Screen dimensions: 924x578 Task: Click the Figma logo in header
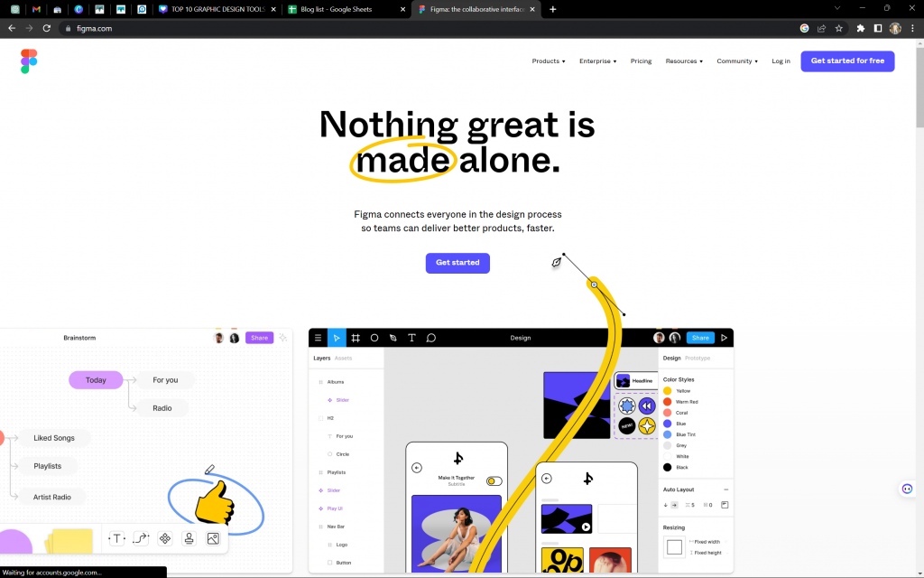pyautogui.click(x=29, y=61)
